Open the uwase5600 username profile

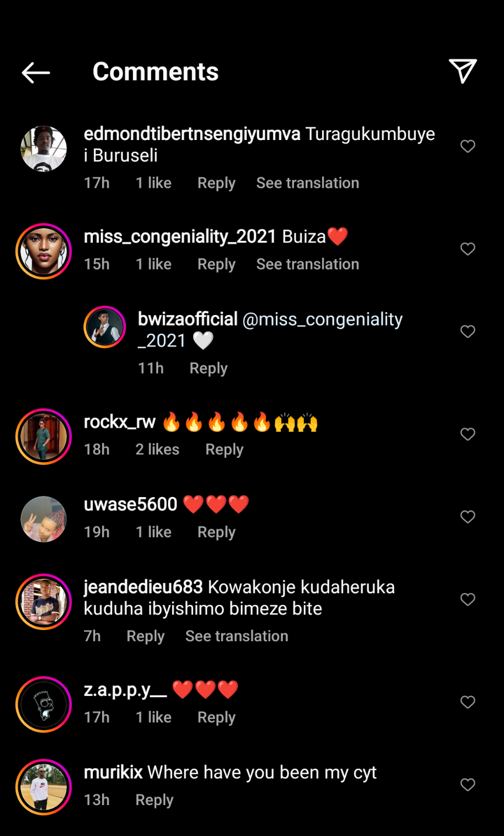[130, 504]
